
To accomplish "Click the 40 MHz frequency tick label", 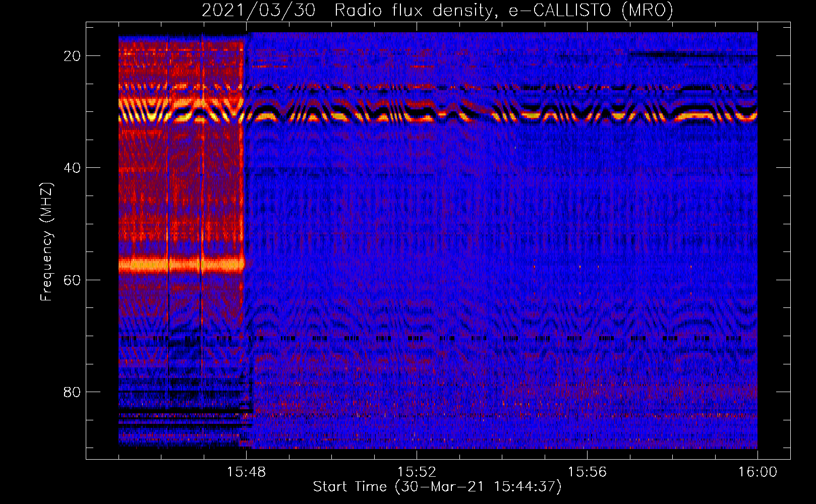I will 72,168.
